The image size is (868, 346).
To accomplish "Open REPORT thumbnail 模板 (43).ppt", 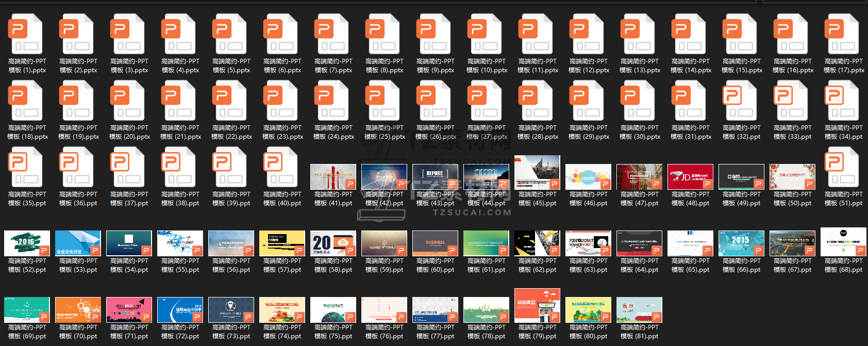I will (x=435, y=177).
